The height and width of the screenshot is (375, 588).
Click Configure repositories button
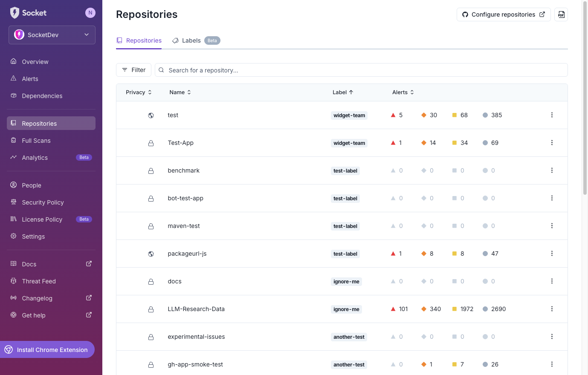click(504, 14)
